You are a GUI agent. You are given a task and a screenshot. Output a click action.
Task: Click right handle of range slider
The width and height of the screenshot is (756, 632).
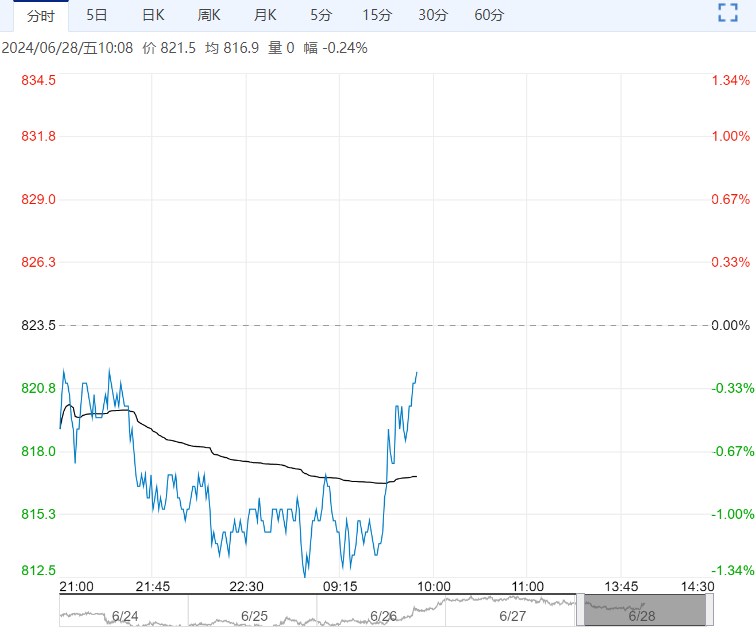[x=710, y=609]
